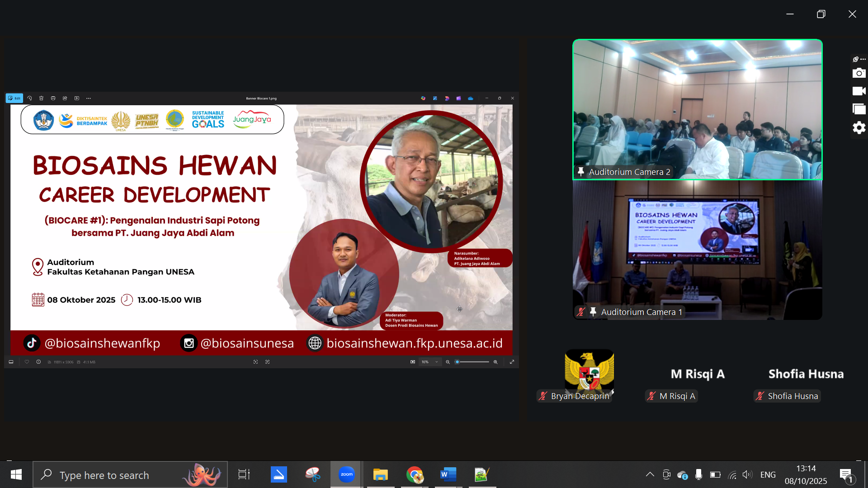
Task: Open the Share icon in Photos toolbar
Action: click(65, 98)
